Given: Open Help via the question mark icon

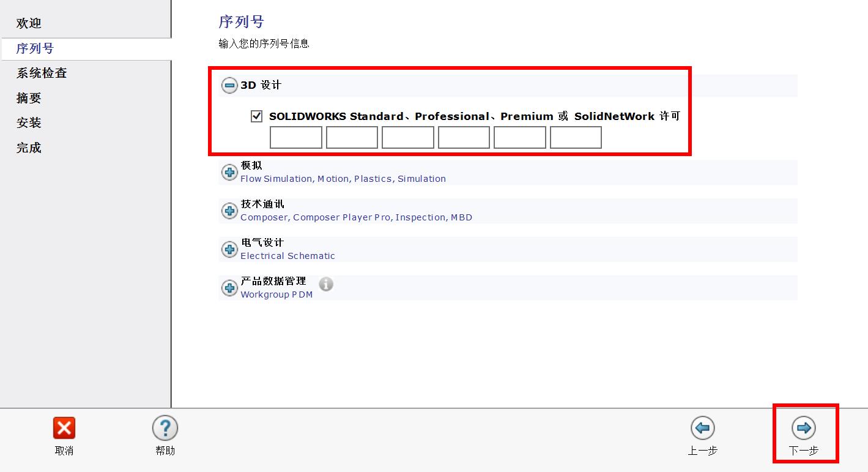Looking at the screenshot, I should click(x=165, y=429).
